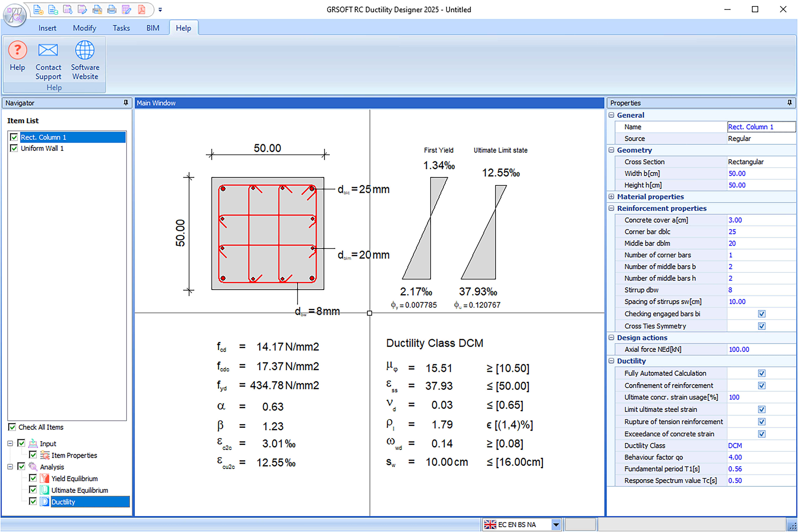Select Uniform Wall 1 in Item List
This screenshot has width=798, height=532.
tap(42, 148)
